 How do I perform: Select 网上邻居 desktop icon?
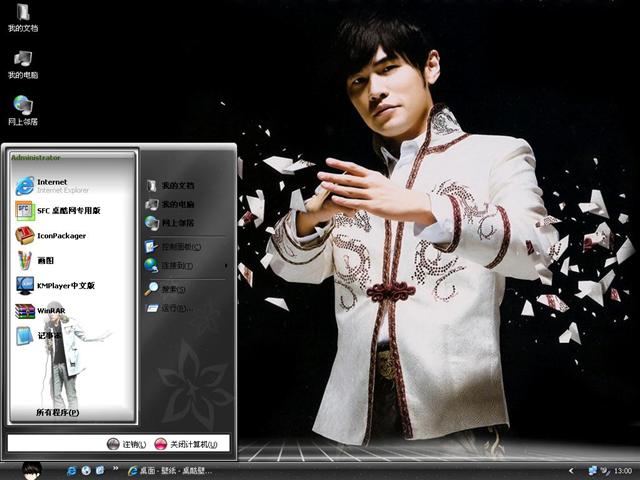[x=23, y=109]
